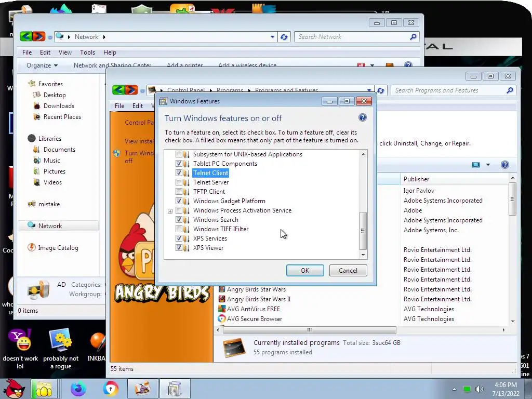Uncheck Windows Gadget Platform checkbox
The width and height of the screenshot is (532, 399).
[x=179, y=201]
